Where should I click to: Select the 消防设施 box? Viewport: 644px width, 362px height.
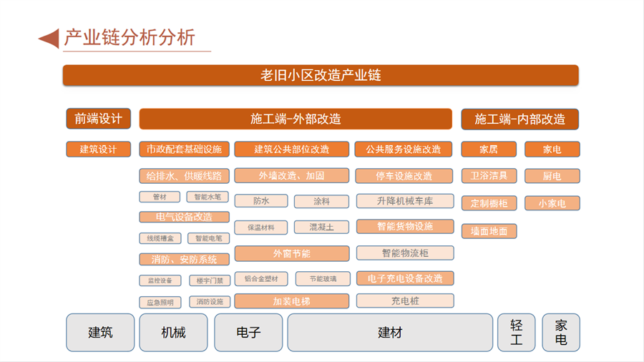pyautogui.click(x=210, y=302)
